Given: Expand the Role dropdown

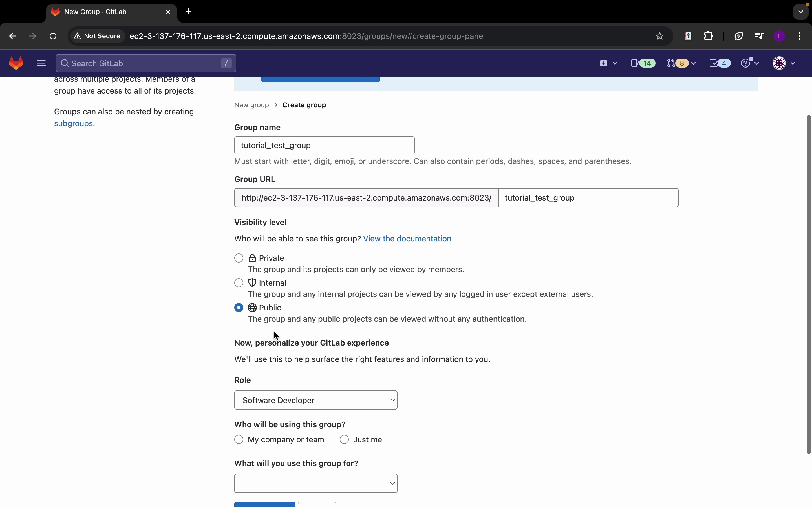Looking at the screenshot, I should click(316, 400).
